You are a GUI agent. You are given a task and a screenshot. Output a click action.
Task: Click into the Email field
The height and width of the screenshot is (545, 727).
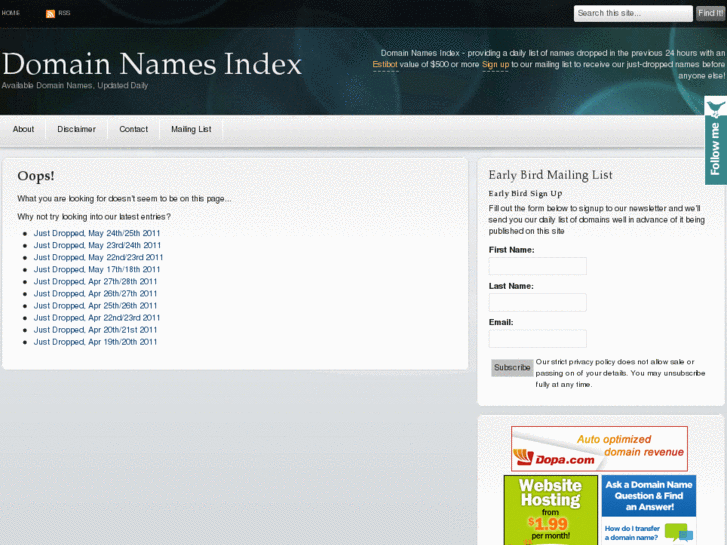click(x=537, y=339)
